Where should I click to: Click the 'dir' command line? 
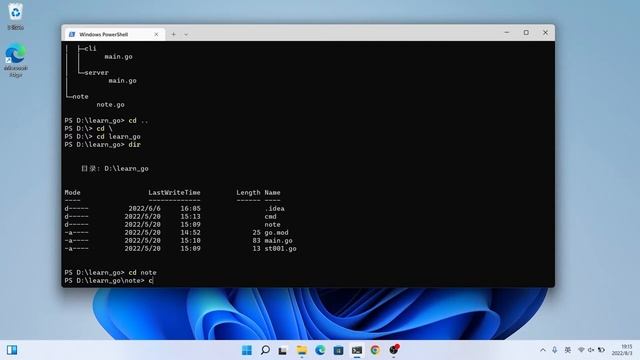point(102,144)
